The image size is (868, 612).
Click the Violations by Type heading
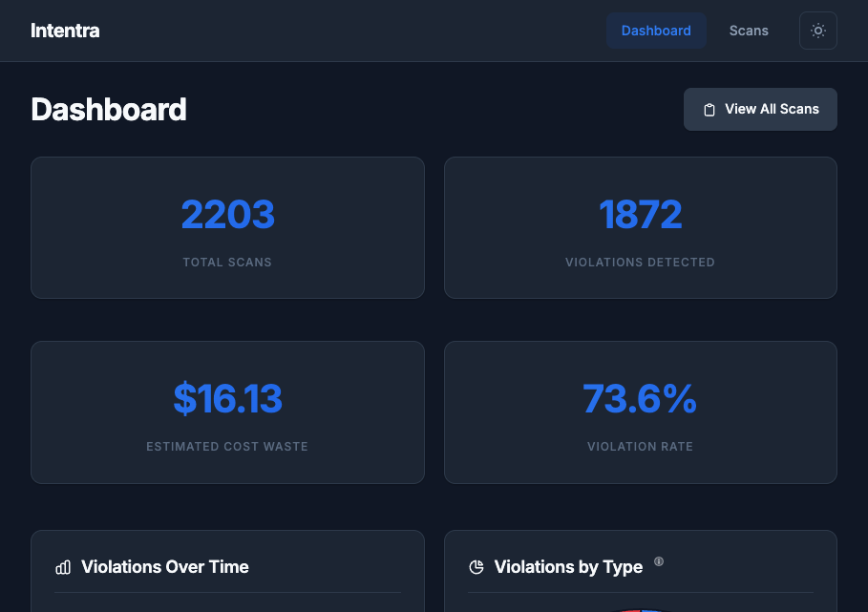(568, 567)
